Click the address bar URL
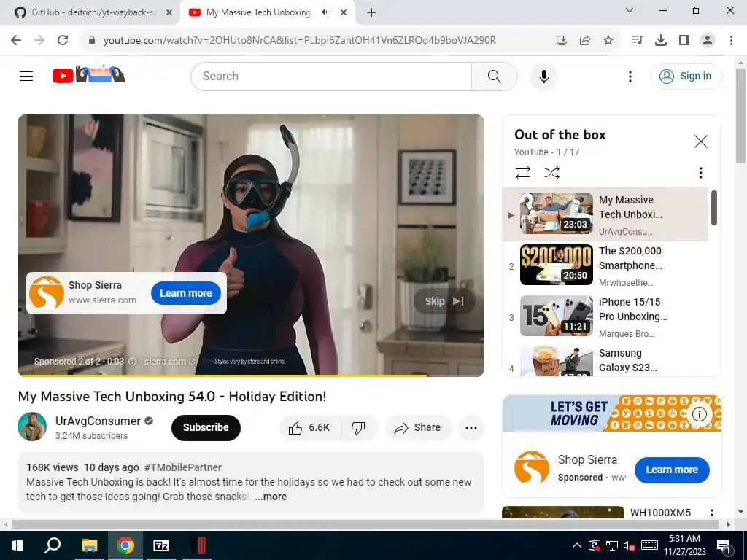 300,41
